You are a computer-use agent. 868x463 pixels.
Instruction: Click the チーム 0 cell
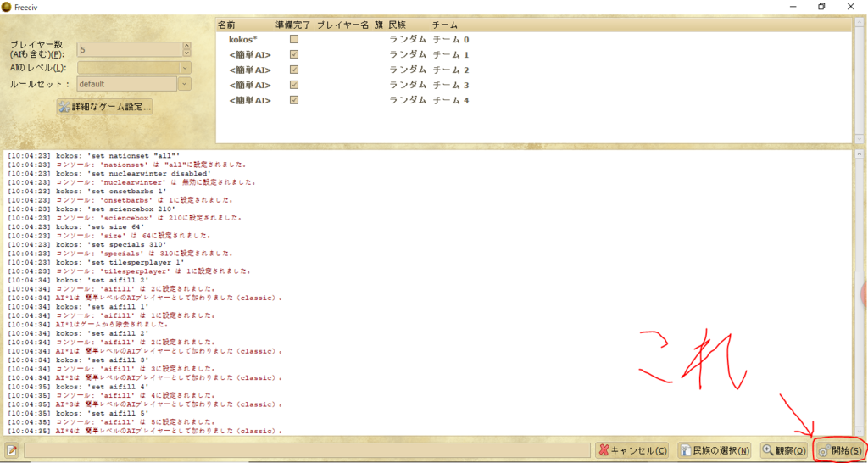point(451,39)
